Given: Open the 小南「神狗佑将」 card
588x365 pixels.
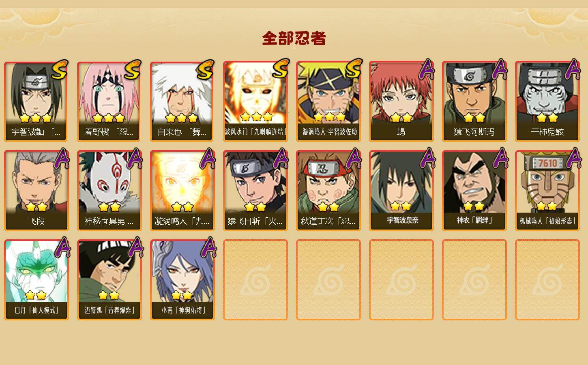Looking at the screenshot, I should [x=182, y=280].
